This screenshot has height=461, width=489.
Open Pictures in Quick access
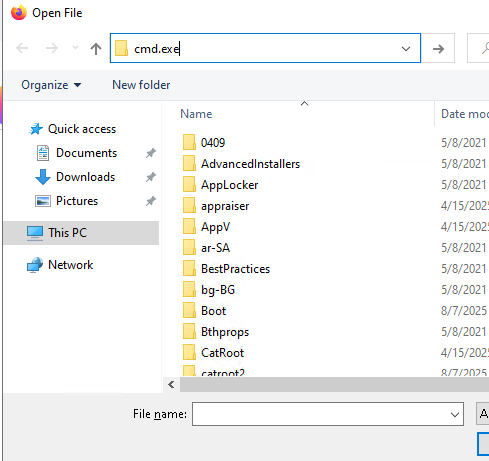point(77,201)
